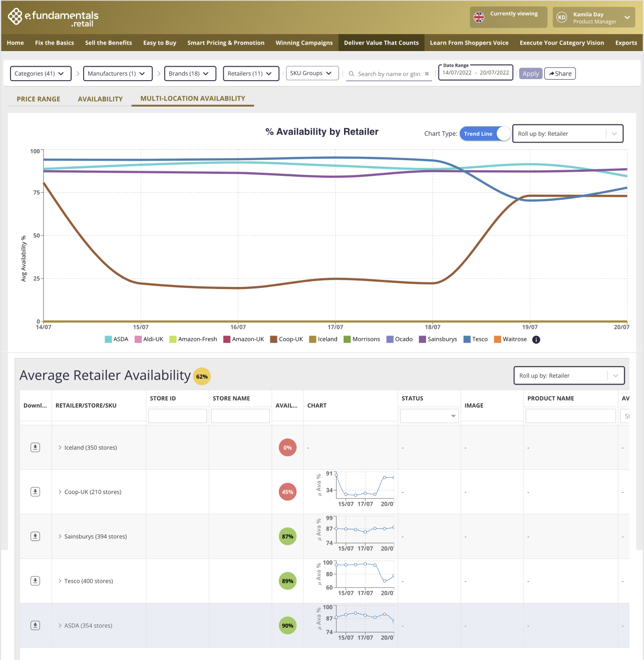Toggle Sainsburys series in chart legend
Screen dimensions: 644x660
(x=438, y=340)
